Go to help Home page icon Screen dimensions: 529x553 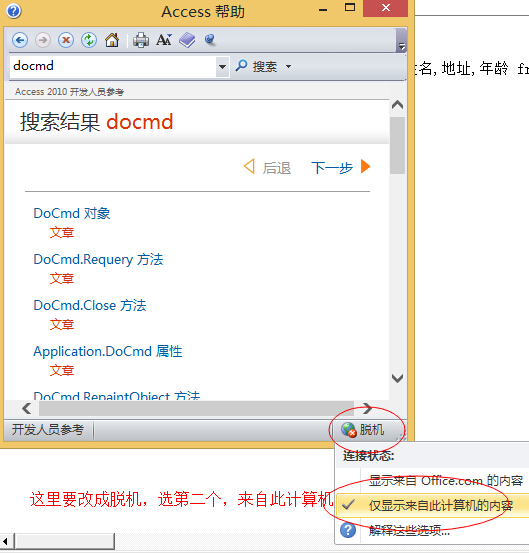coord(112,40)
